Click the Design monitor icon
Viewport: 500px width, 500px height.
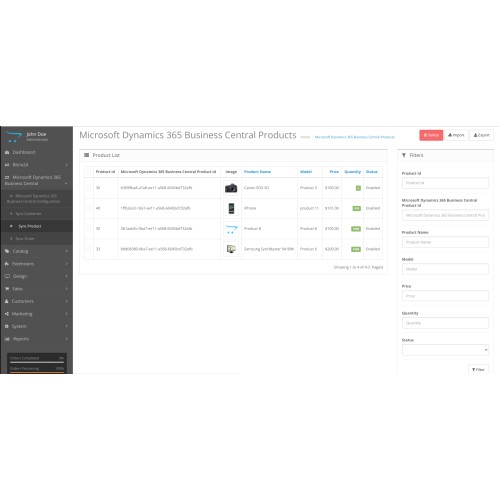click(x=7, y=276)
